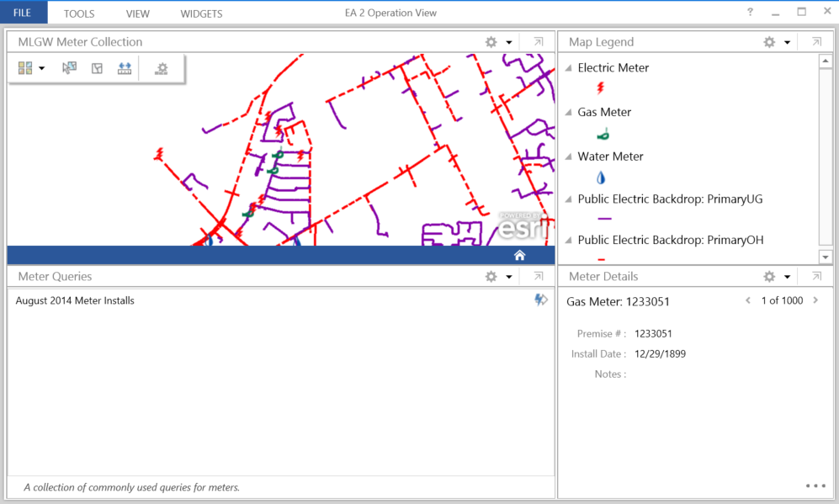839x504 pixels.
Task: Click the Meter Details panel title
Action: (603, 277)
